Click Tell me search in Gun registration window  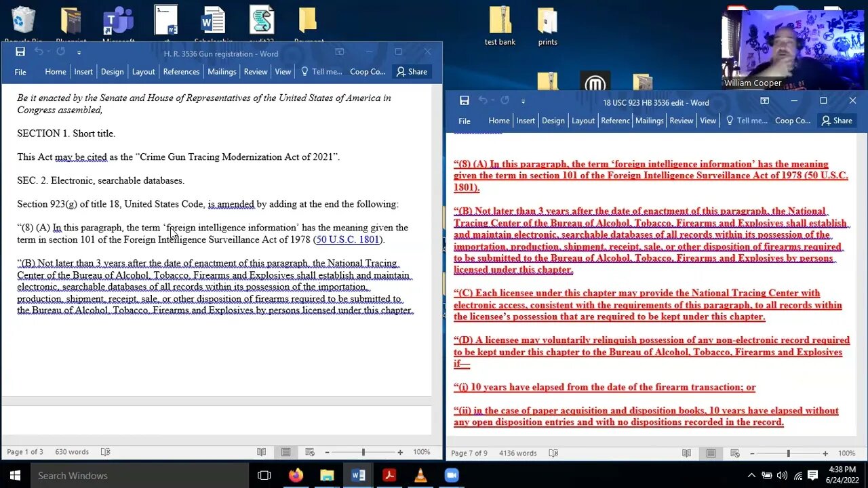coord(321,72)
